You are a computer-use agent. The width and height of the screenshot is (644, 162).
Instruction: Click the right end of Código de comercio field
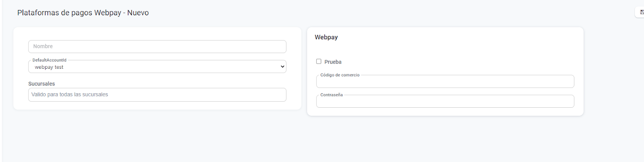[x=568, y=82]
